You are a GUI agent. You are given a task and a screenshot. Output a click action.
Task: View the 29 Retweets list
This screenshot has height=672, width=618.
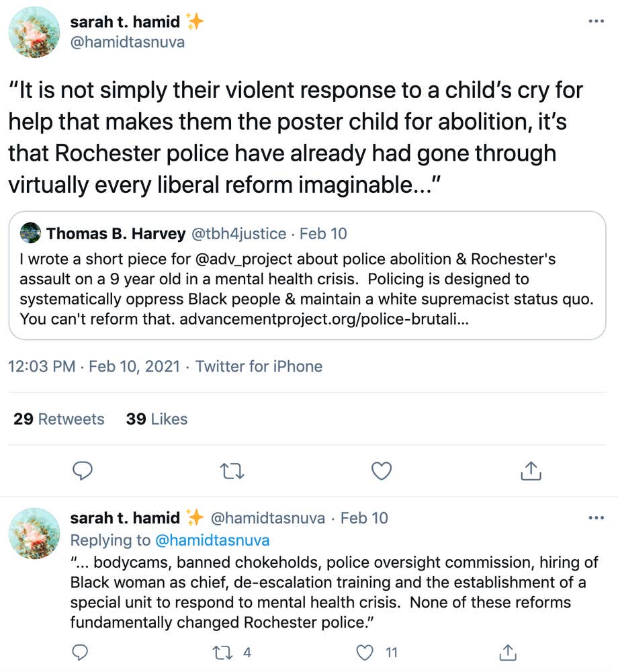point(59,419)
